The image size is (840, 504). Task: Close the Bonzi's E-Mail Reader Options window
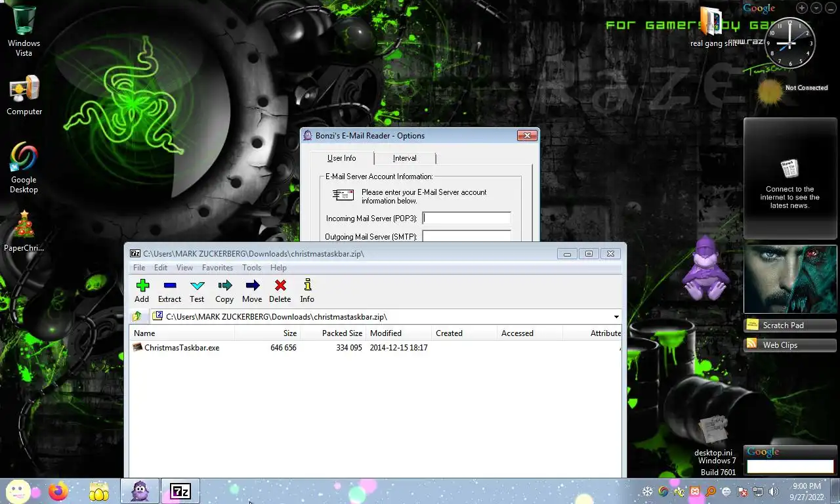(x=527, y=135)
